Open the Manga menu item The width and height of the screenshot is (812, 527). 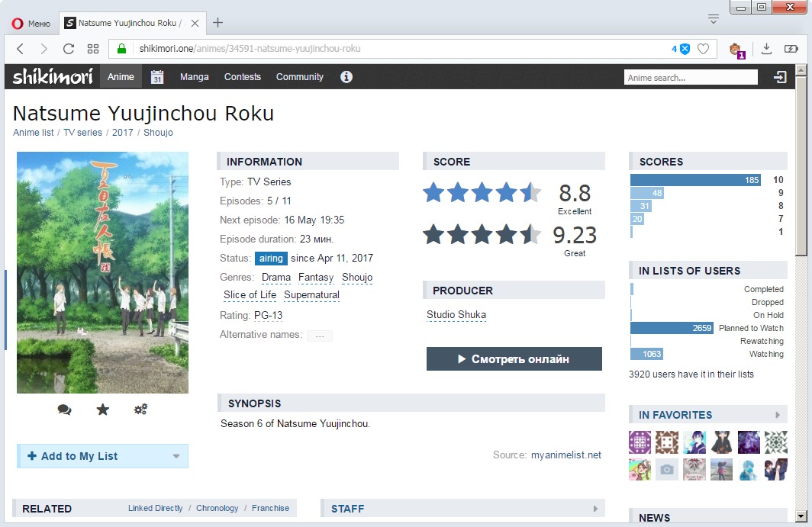pos(195,77)
